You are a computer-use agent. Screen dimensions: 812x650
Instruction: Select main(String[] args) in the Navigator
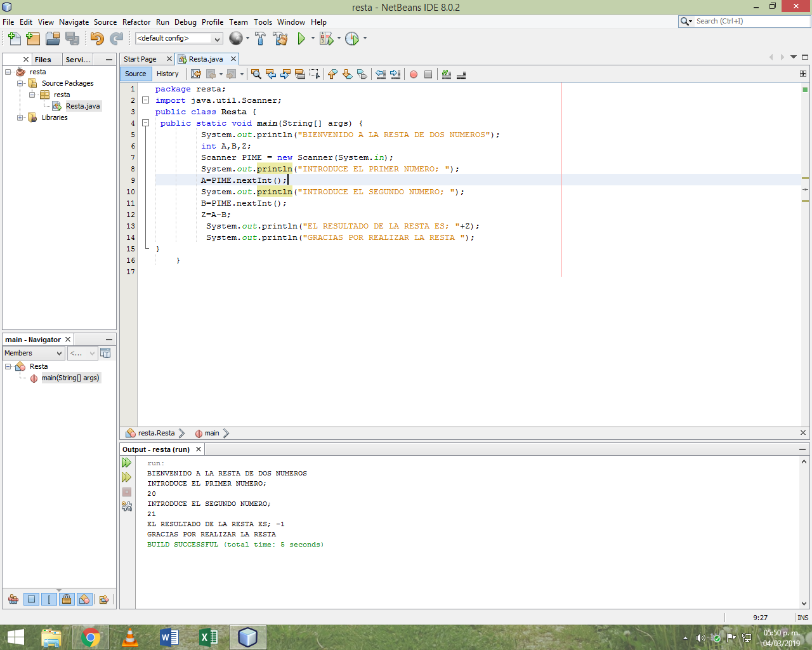click(70, 378)
